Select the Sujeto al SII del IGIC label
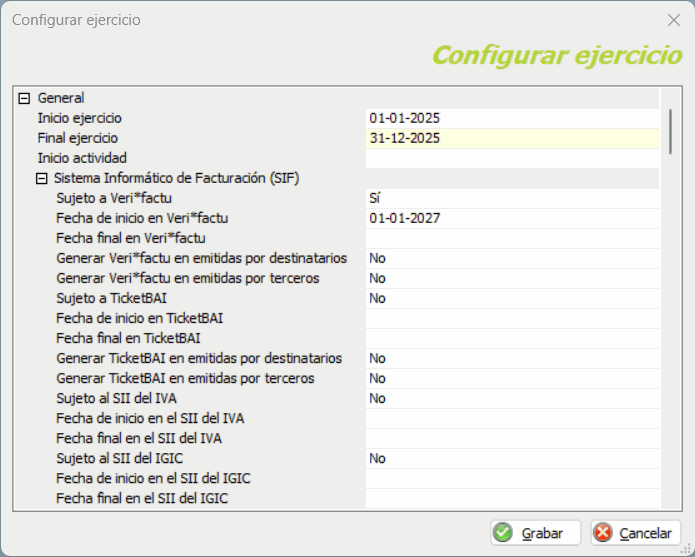 [120, 458]
